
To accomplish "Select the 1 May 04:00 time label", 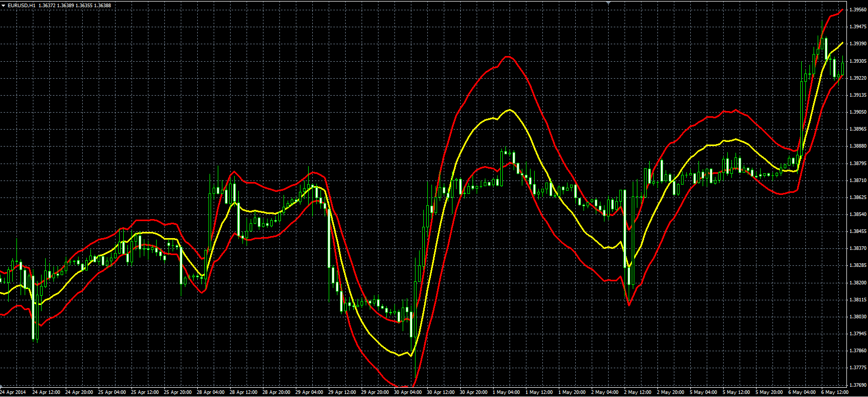I will [x=506, y=392].
